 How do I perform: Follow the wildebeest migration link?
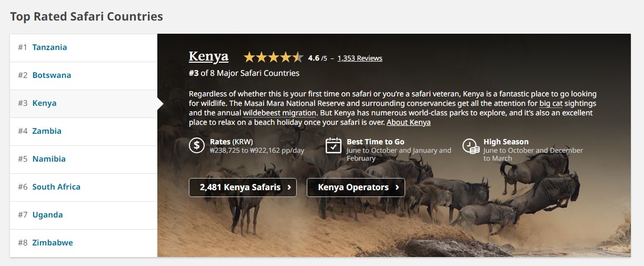pos(279,113)
